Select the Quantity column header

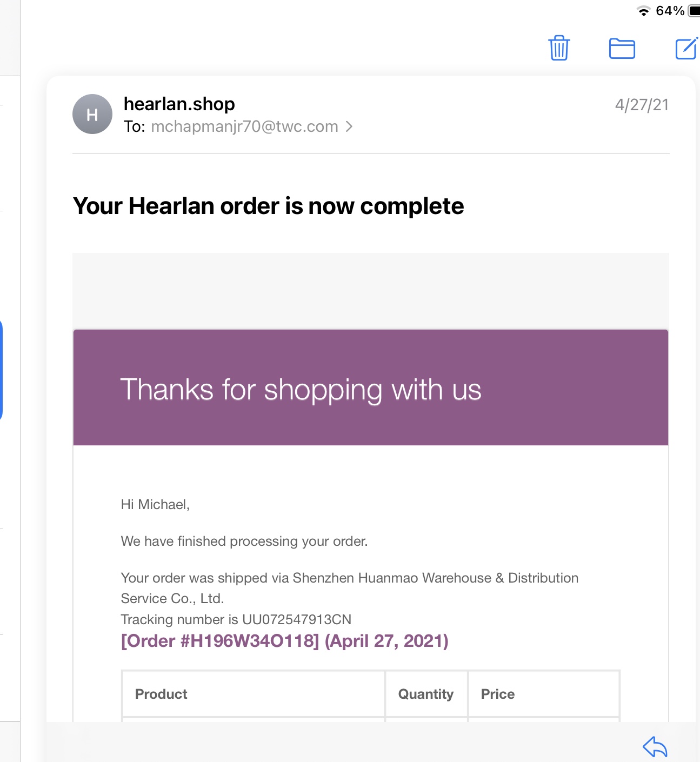tap(426, 694)
